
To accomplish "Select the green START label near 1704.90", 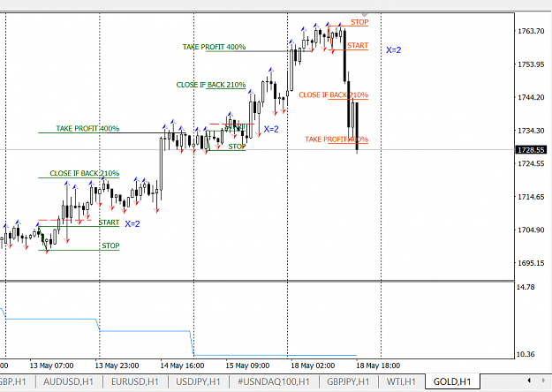I will point(109,222).
